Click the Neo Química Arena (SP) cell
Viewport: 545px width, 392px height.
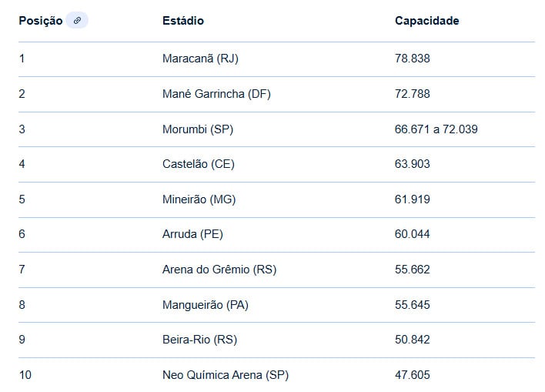(x=226, y=375)
